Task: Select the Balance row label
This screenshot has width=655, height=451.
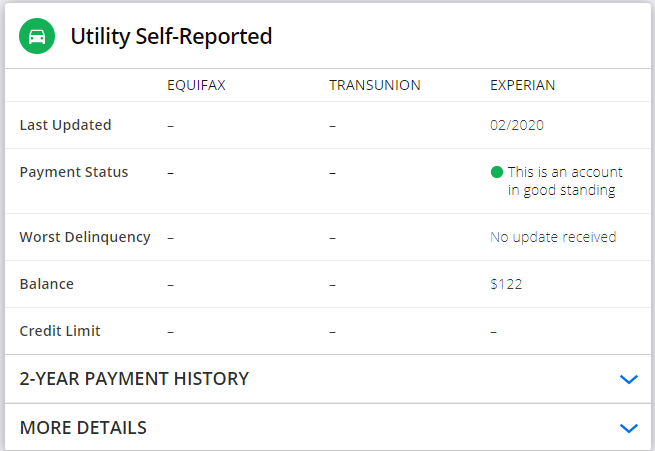Action: 47,284
